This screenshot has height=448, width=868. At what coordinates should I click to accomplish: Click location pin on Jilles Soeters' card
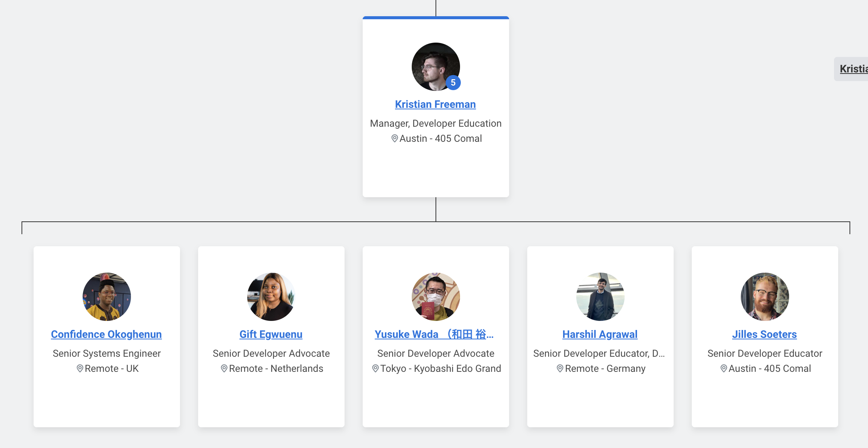tap(723, 368)
